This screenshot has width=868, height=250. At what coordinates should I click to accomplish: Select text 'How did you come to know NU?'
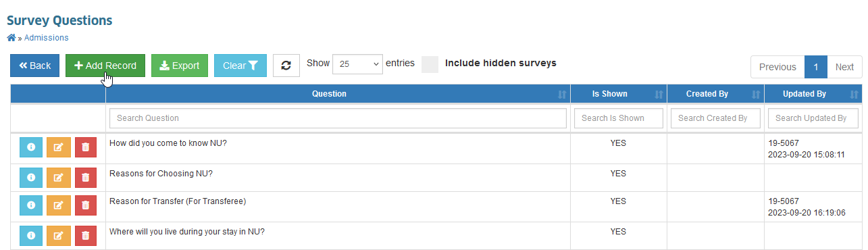click(168, 143)
